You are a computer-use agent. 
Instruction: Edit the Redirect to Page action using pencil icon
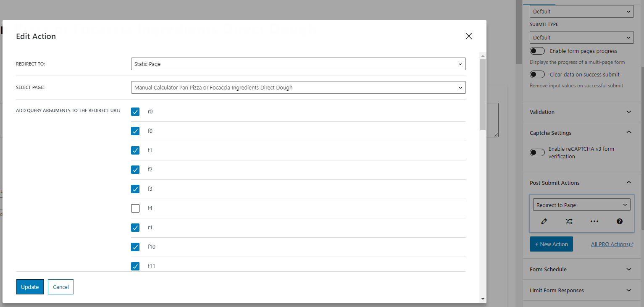(544, 221)
